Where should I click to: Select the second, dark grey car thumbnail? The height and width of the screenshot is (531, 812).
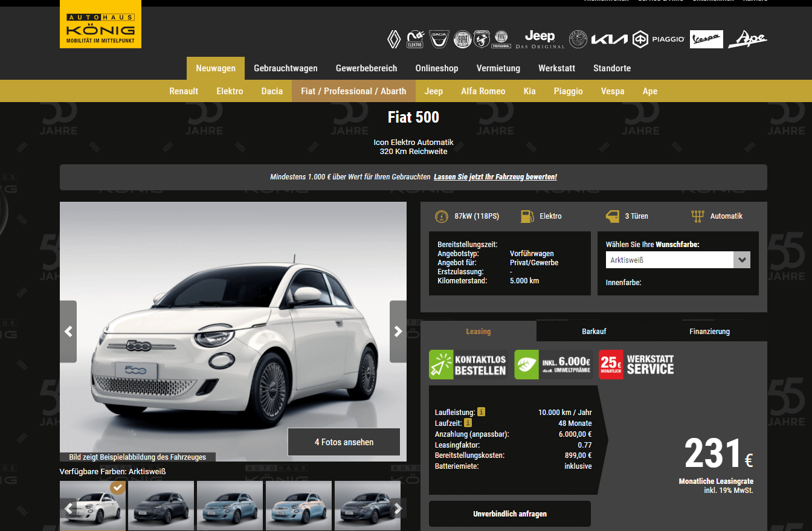coord(161,506)
